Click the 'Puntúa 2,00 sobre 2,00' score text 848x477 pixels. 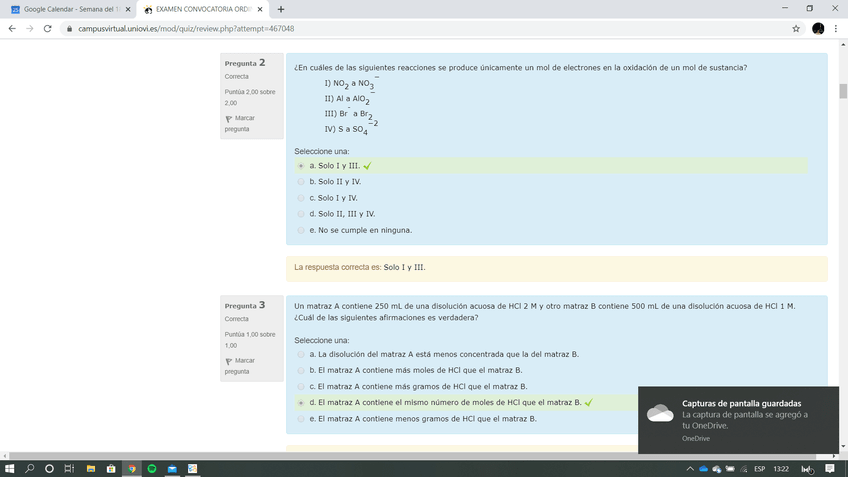coord(250,97)
